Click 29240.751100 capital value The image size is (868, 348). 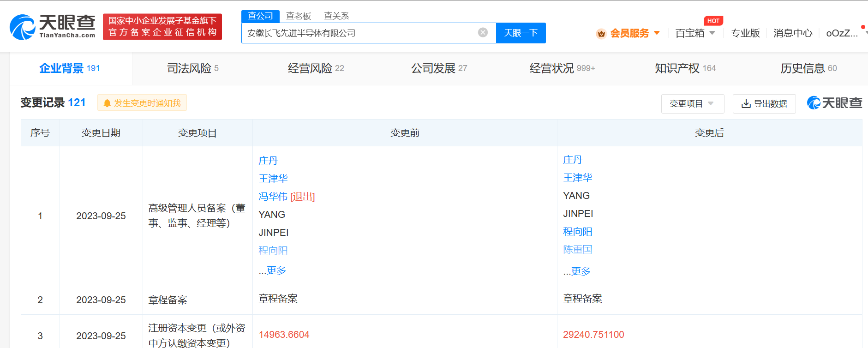coord(593,335)
